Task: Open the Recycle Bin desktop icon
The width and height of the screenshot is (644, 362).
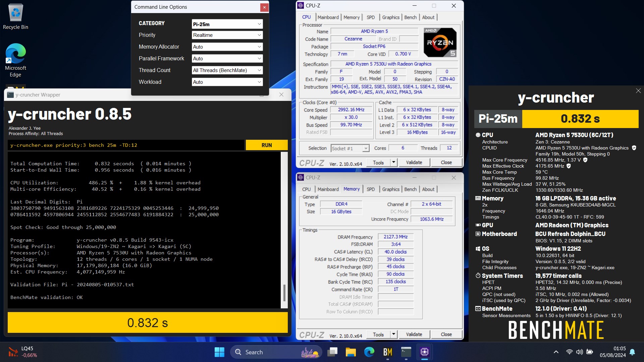Action: pos(15,17)
